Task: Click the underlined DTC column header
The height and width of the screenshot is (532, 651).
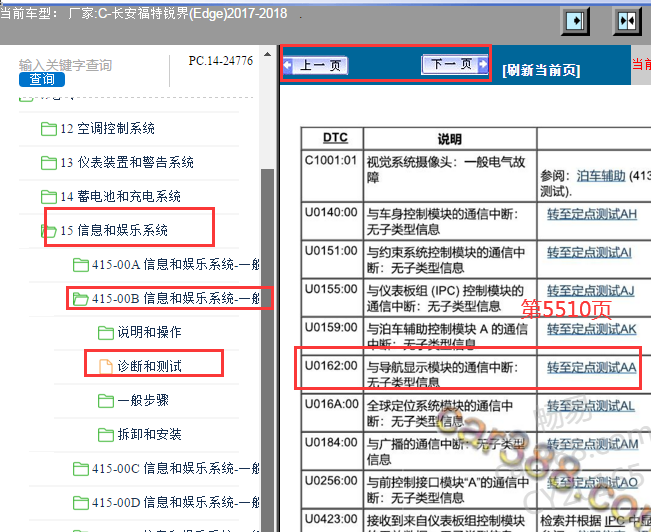Action: (335, 137)
